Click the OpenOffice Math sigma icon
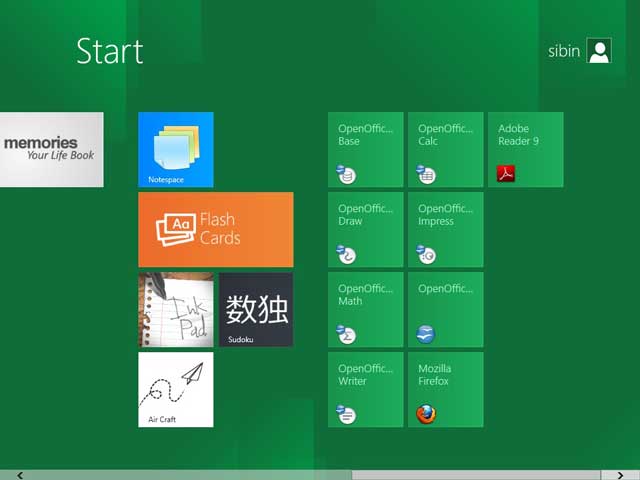Viewport: 640px width, 480px height. (x=347, y=334)
